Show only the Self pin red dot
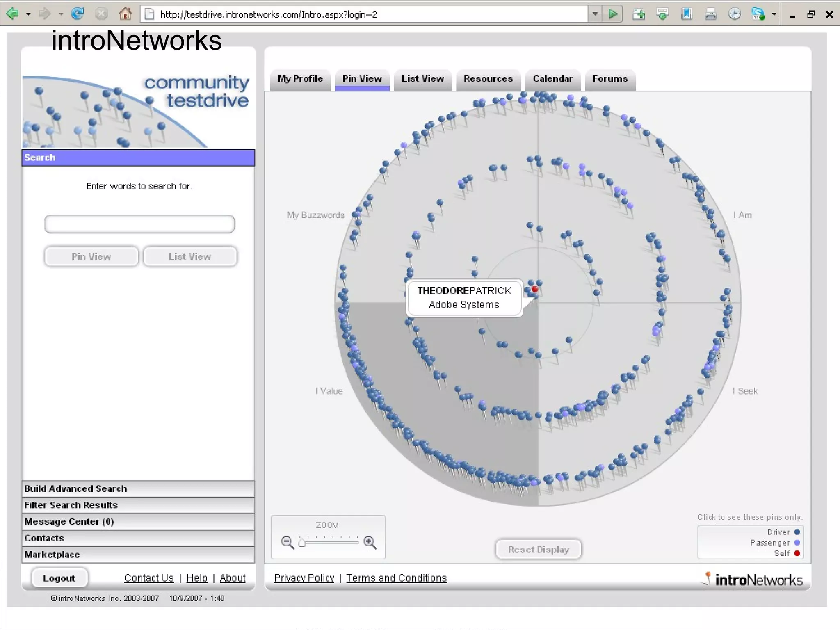The image size is (840, 630). (797, 553)
